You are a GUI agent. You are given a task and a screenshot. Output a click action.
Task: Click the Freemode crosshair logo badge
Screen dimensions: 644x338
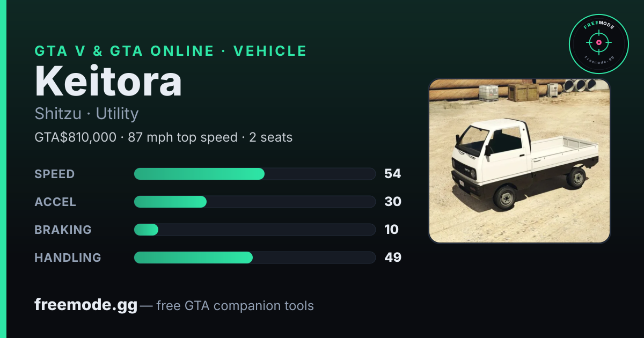tap(598, 44)
